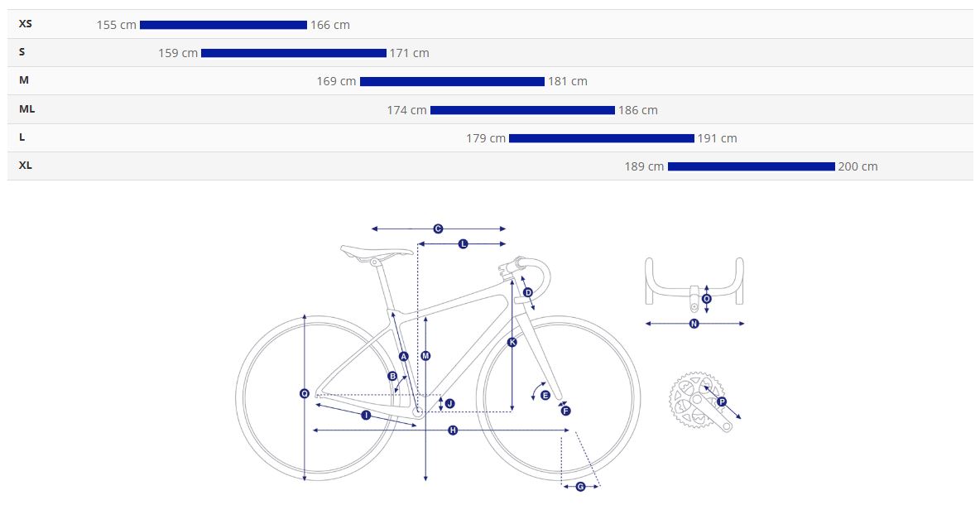Click the Q wheel diameter marker
Viewport: 980px width, 505px height.
[x=305, y=394]
